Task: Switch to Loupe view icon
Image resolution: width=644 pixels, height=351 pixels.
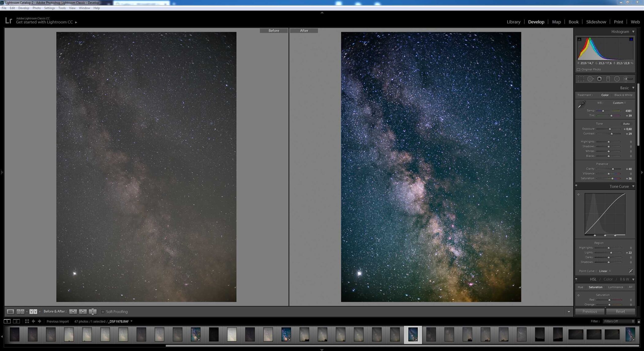Action: point(10,312)
